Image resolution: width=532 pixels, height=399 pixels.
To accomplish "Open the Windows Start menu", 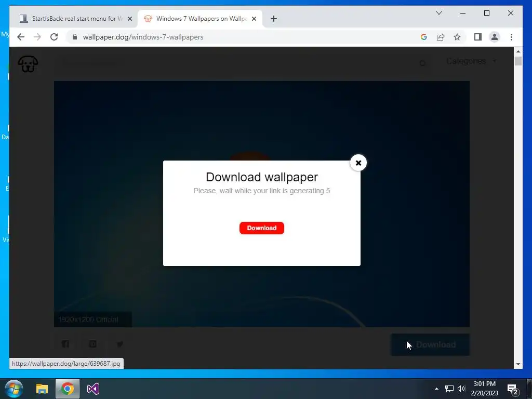I will coord(14,389).
